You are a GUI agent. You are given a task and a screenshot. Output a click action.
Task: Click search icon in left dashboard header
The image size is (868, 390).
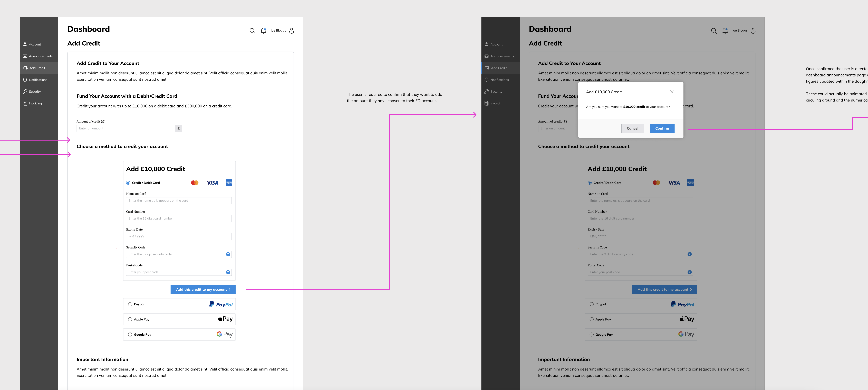(x=252, y=31)
